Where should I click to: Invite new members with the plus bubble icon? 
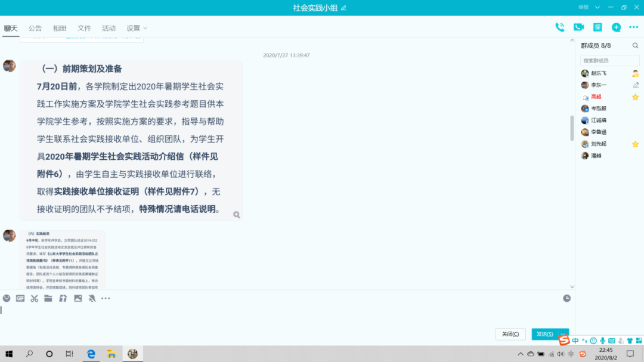click(x=616, y=27)
